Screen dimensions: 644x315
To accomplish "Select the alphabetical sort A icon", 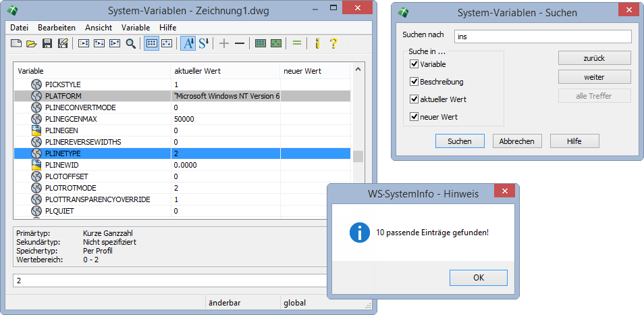I will [188, 44].
